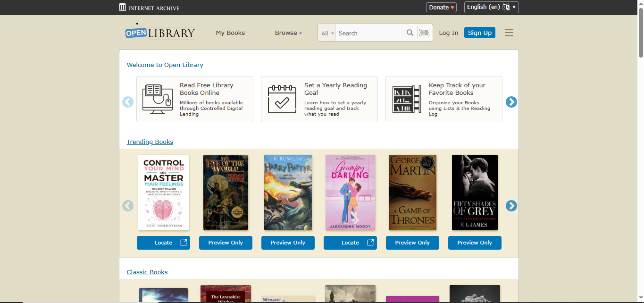
Task: Click Preview Only under Fifty Shades of Grey
Action: point(475,243)
